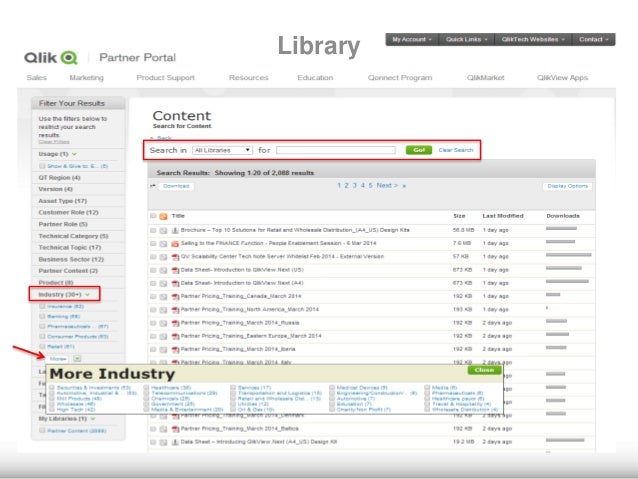The width and height of the screenshot is (638, 479).
Task: Check Partner Content under My Libraries
Action: [42, 431]
